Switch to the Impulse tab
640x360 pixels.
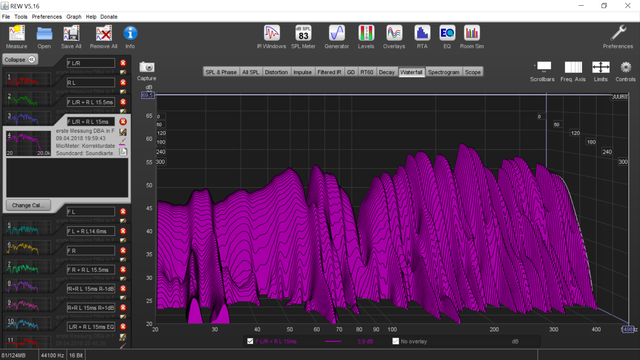point(302,72)
